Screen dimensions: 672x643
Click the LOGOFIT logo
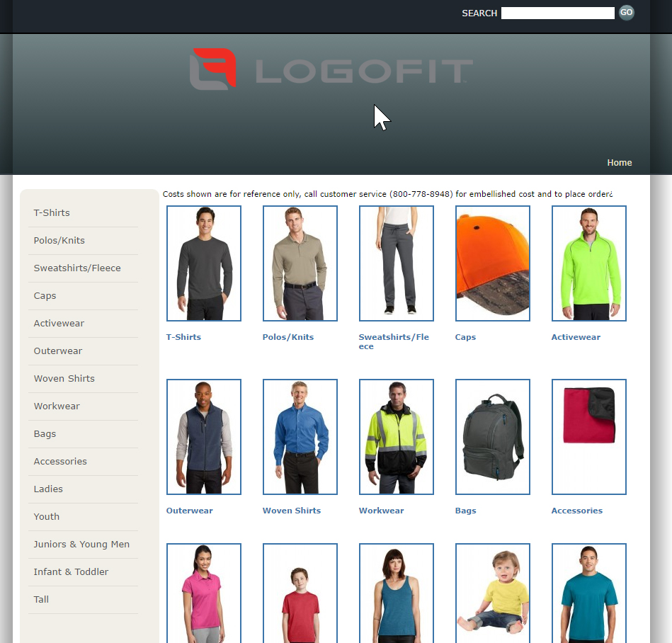click(329, 69)
